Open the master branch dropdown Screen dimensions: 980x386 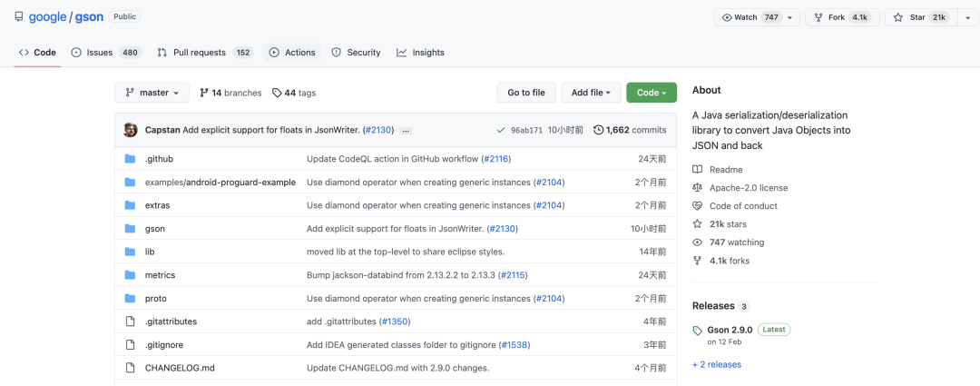coord(152,93)
